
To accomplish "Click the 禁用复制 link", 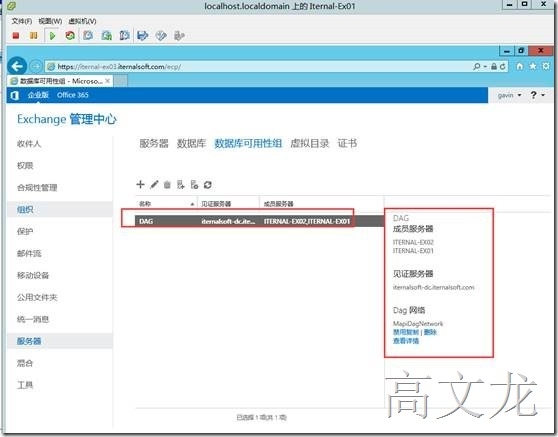I will click(x=406, y=332).
